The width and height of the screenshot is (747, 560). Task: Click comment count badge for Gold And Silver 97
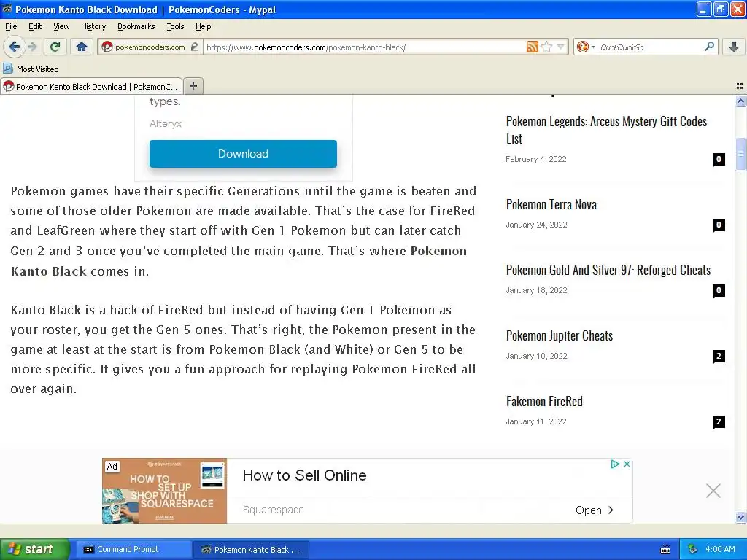[x=719, y=290]
